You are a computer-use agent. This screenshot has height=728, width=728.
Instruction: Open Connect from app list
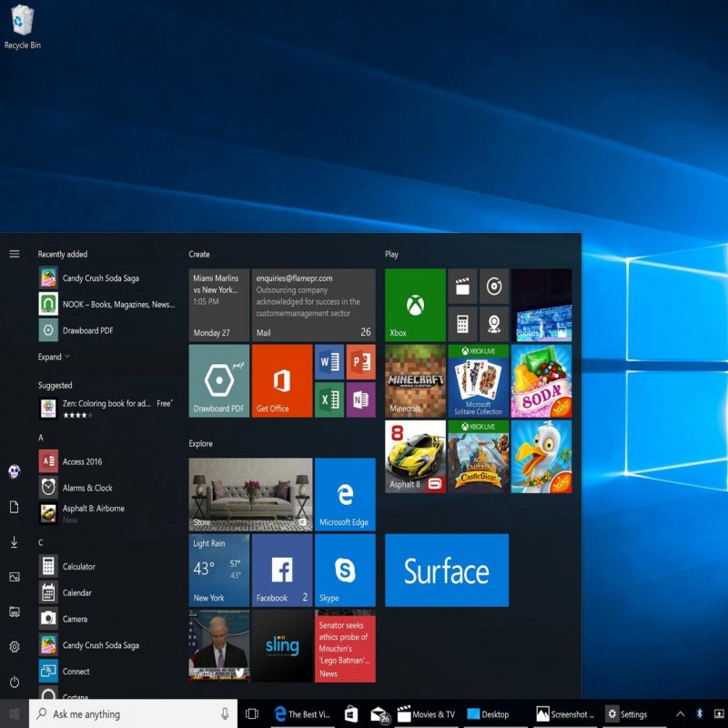pos(107,672)
